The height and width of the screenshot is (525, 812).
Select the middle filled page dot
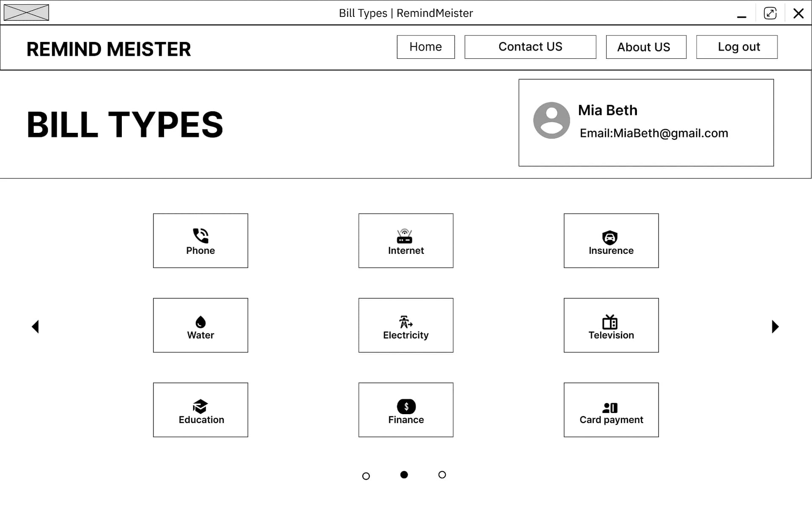click(404, 475)
